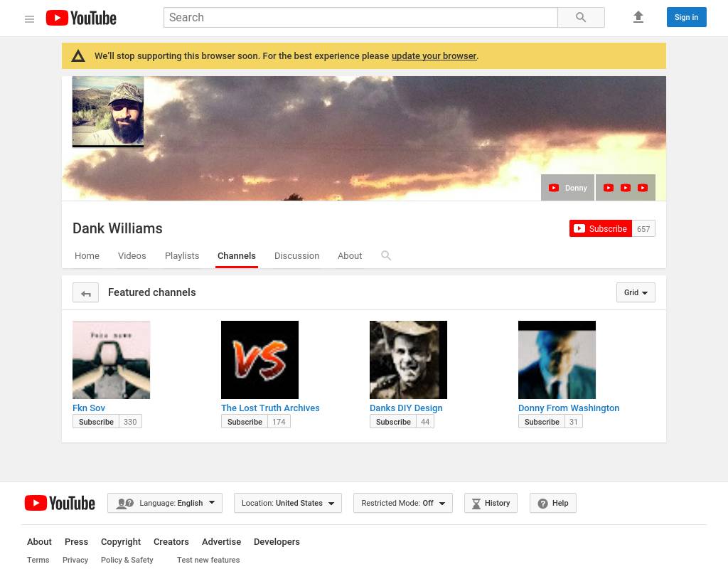Expand Location: United States dropdown

(x=288, y=503)
